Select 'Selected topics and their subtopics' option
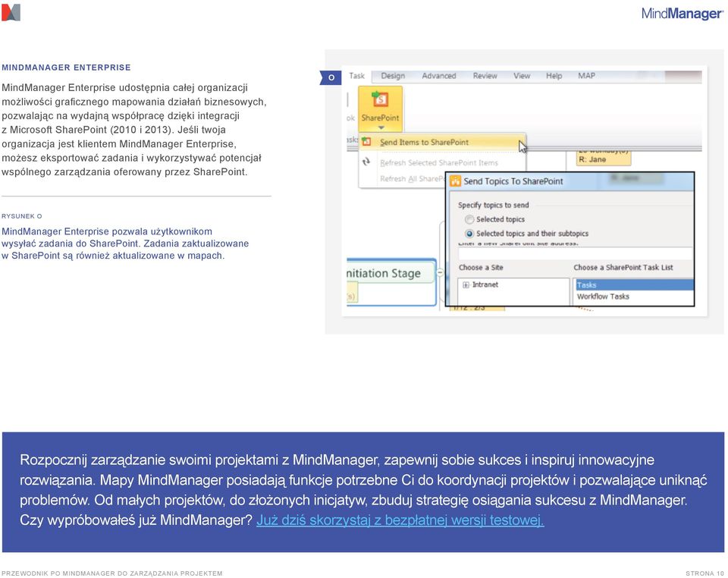The image size is (728, 578). coord(469,234)
